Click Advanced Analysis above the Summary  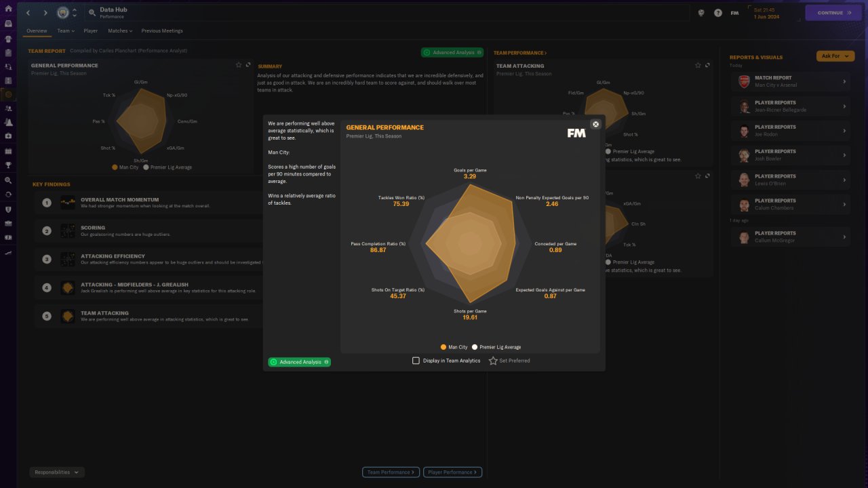pyautogui.click(x=452, y=52)
